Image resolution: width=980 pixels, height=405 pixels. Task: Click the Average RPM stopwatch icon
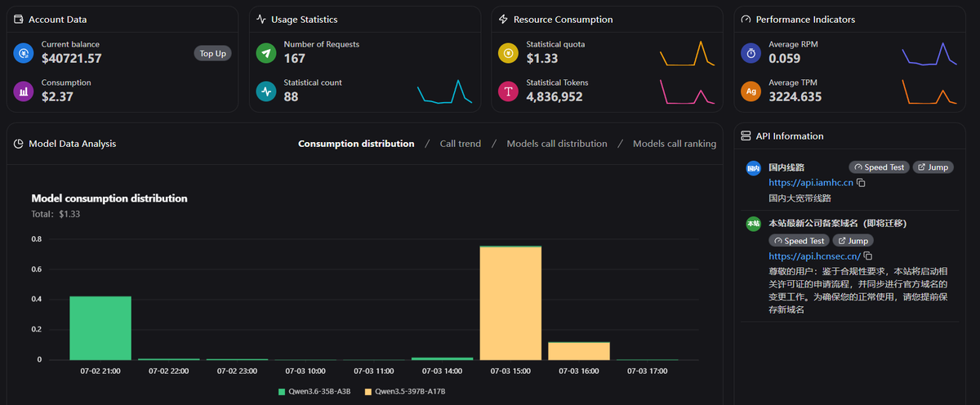751,54
